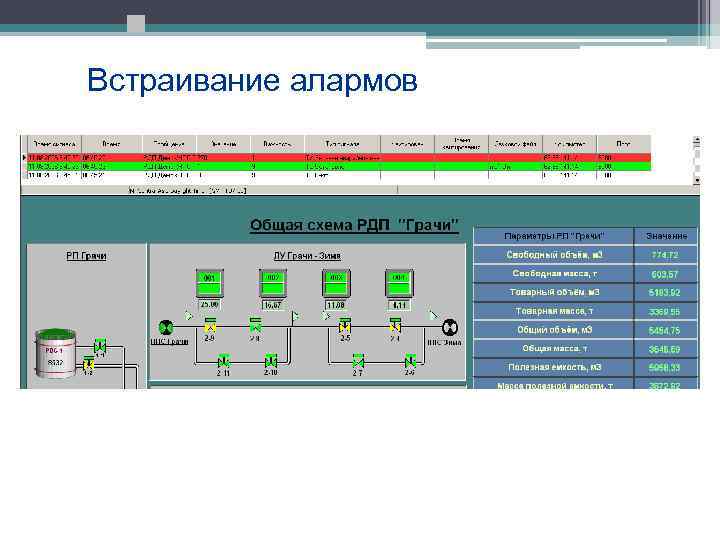Click the Параметры РП "Грачи" header cell
The width and height of the screenshot is (720, 540).
coord(554,236)
